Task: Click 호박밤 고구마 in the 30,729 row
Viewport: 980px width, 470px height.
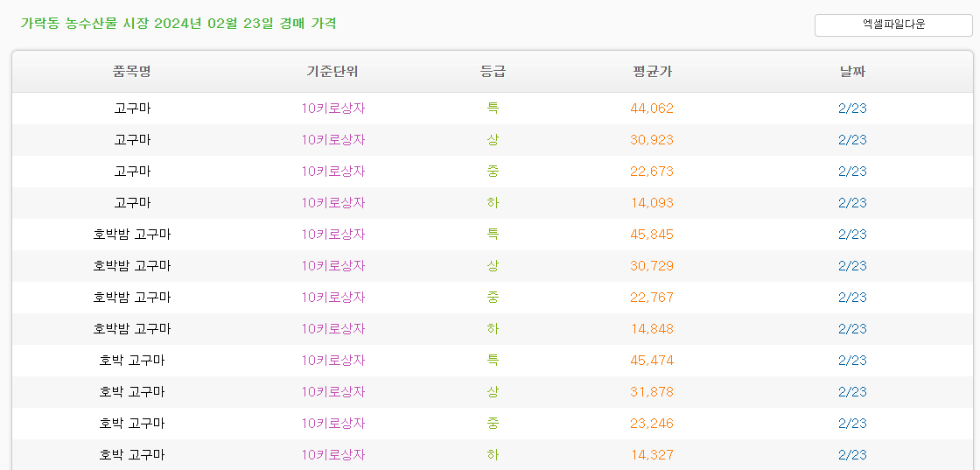Action: point(132,265)
